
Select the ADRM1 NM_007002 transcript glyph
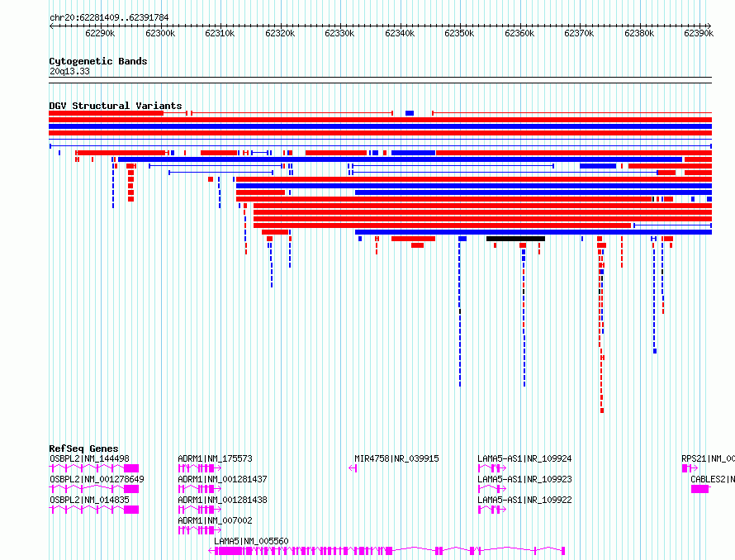tap(200, 530)
